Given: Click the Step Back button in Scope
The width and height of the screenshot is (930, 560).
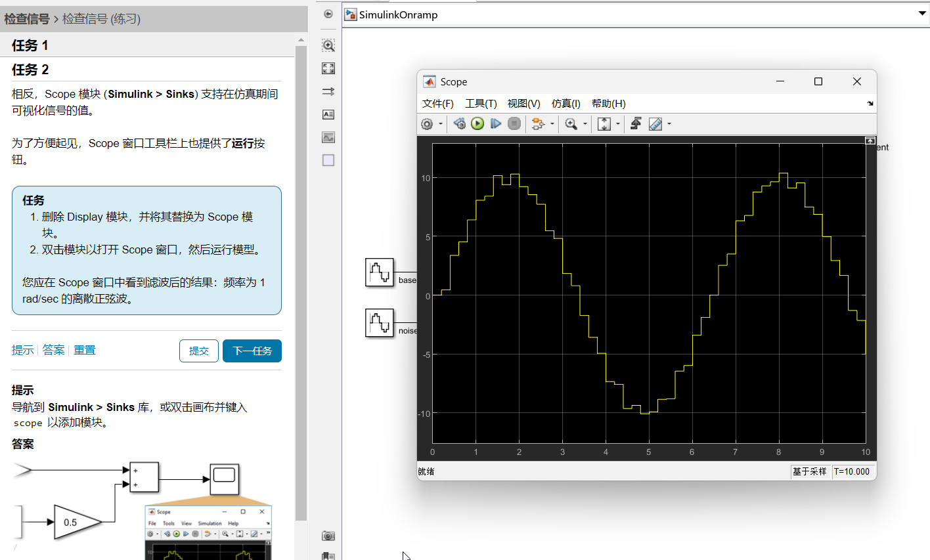Looking at the screenshot, I should (459, 123).
